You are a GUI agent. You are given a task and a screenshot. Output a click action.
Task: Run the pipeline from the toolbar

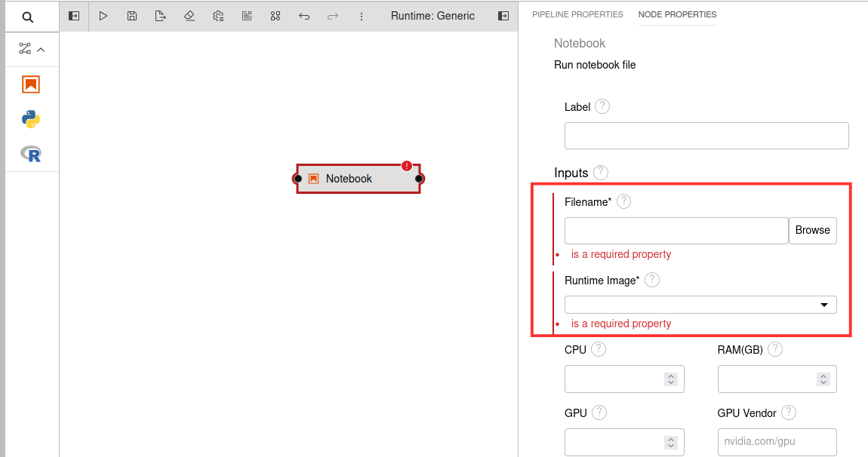[103, 16]
